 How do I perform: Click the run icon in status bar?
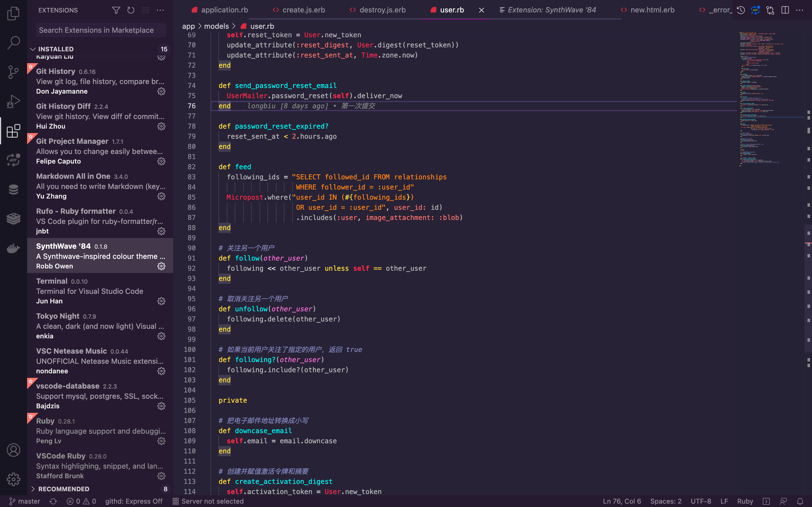766,501
